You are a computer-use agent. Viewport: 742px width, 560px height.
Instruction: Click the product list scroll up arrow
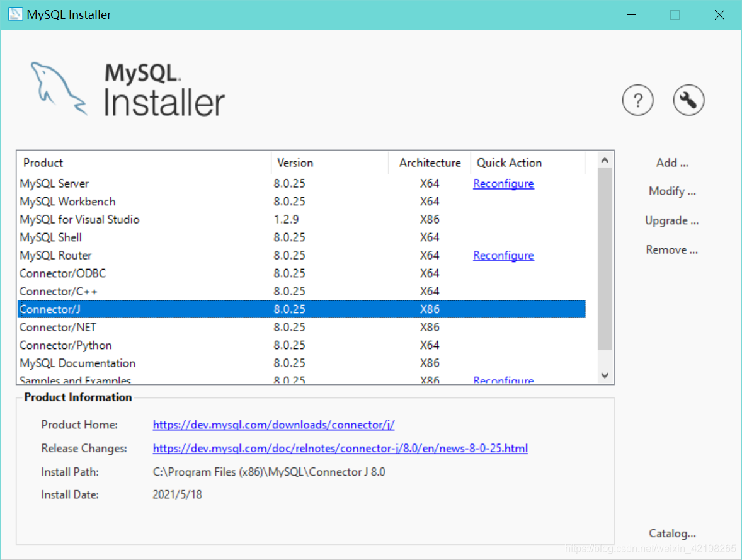click(x=605, y=161)
